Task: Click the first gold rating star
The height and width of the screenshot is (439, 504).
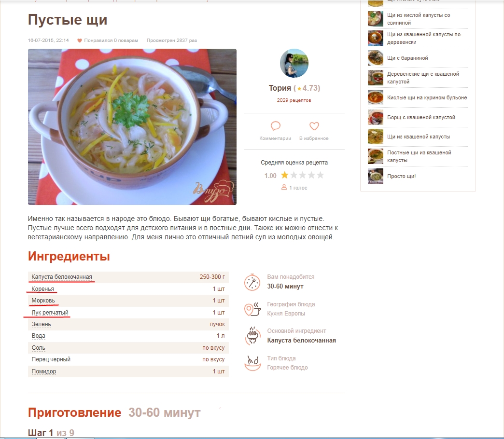Action: click(x=284, y=175)
